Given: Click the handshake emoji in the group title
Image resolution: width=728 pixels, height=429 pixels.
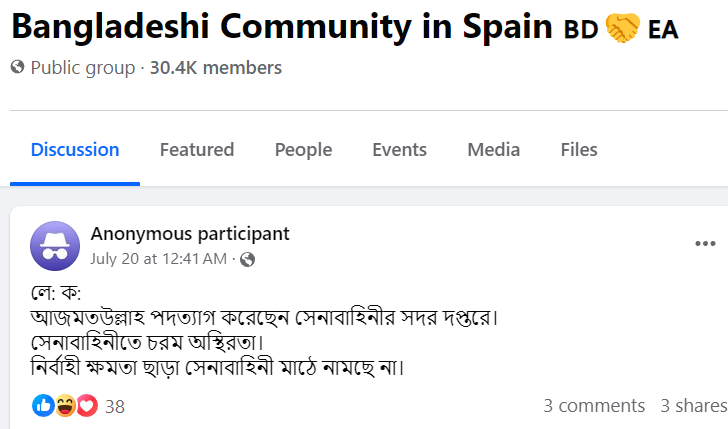Looking at the screenshot, I should coord(623,28).
